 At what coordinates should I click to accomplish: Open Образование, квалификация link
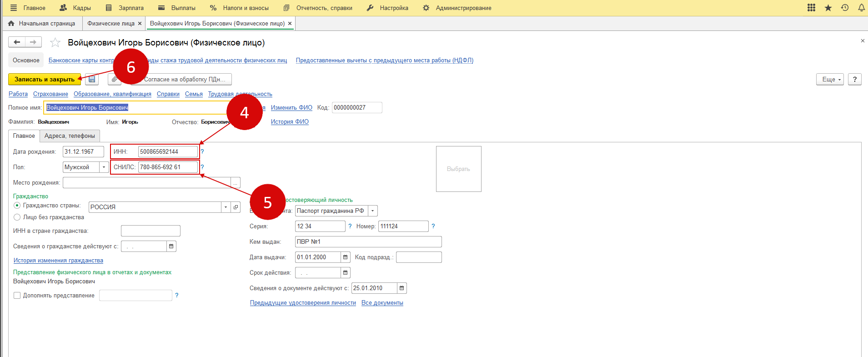pyautogui.click(x=112, y=94)
